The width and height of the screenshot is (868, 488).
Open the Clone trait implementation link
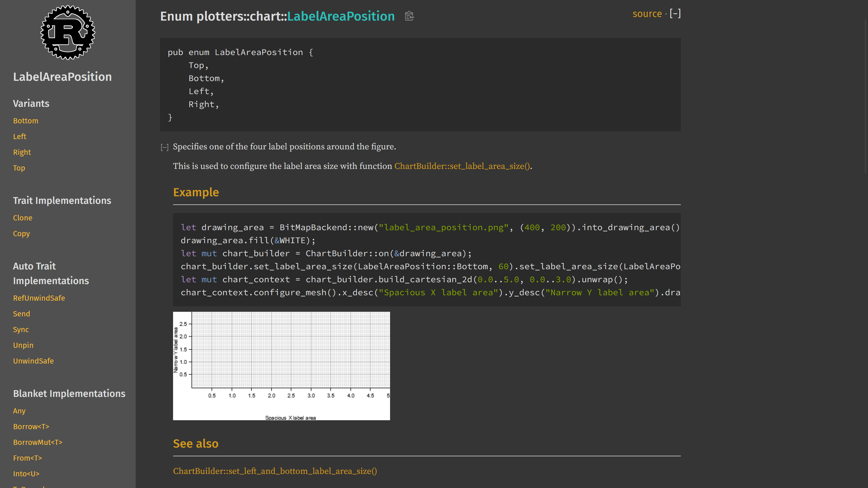(x=23, y=217)
